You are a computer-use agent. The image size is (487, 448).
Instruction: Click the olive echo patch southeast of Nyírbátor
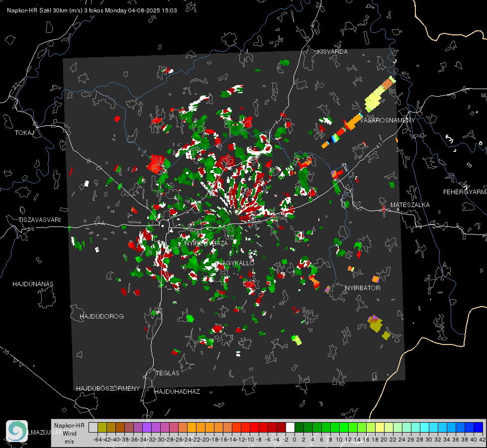tap(375, 324)
